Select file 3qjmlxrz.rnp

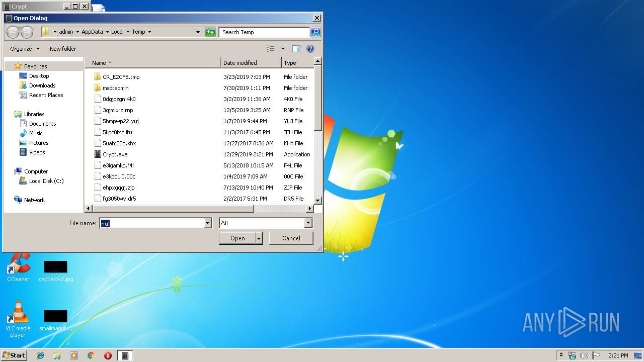tap(118, 110)
